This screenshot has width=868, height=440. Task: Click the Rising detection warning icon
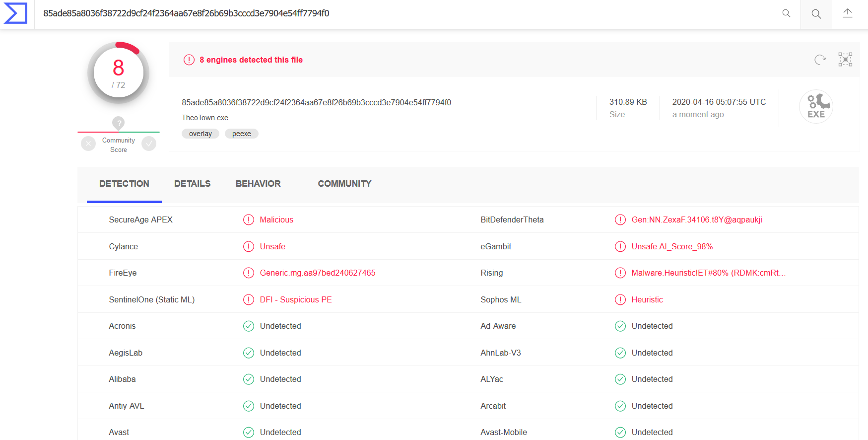point(620,273)
